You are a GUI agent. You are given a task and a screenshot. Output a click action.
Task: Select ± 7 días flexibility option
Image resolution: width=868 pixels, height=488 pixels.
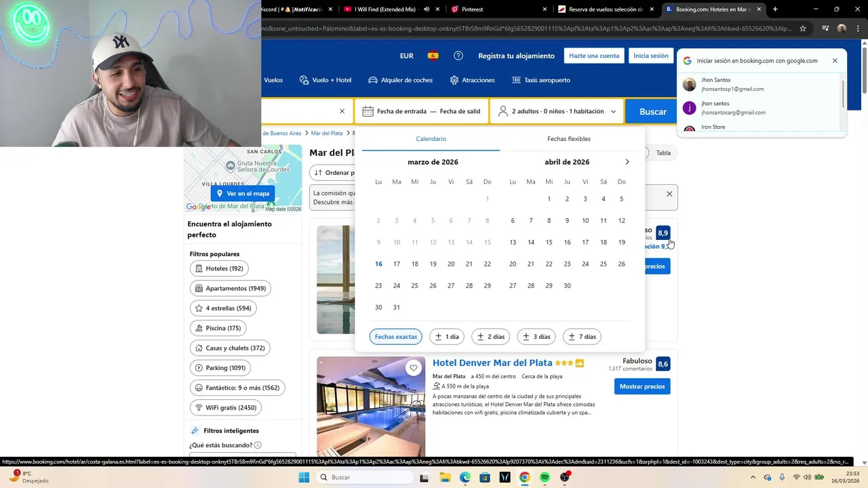pyautogui.click(x=582, y=336)
